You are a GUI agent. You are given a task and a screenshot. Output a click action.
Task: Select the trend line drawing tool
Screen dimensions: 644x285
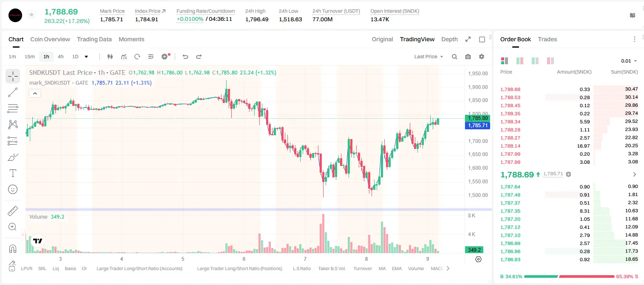click(x=13, y=92)
